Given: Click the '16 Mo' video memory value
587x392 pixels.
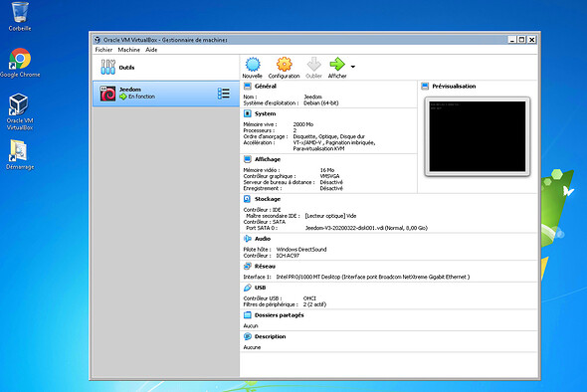Looking at the screenshot, I should tap(327, 170).
